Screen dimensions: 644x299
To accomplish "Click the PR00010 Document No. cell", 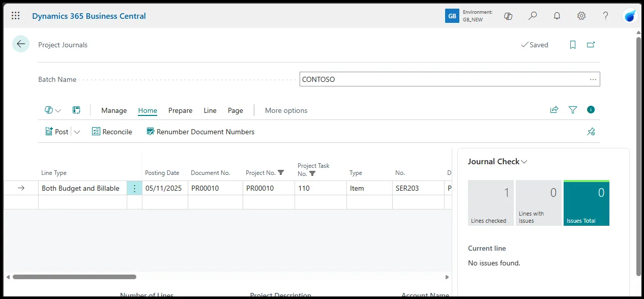I will point(215,188).
